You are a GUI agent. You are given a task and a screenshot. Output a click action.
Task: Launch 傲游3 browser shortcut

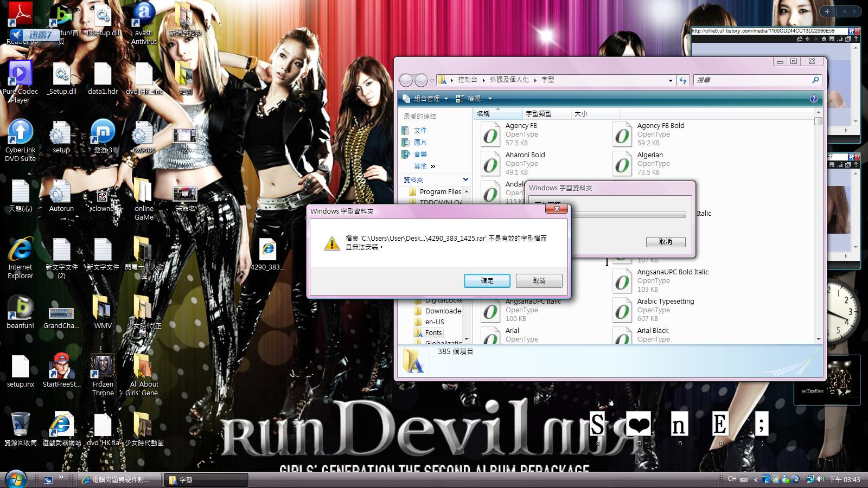[103, 137]
